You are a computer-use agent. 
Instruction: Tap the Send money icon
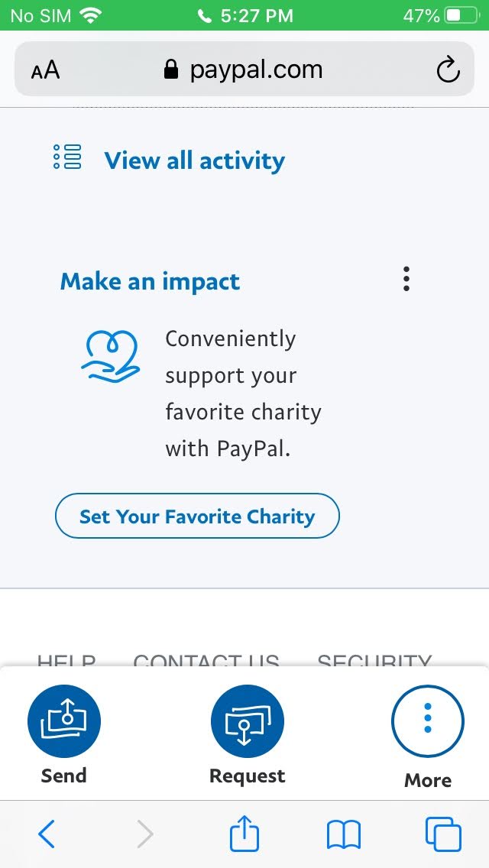[x=64, y=721]
